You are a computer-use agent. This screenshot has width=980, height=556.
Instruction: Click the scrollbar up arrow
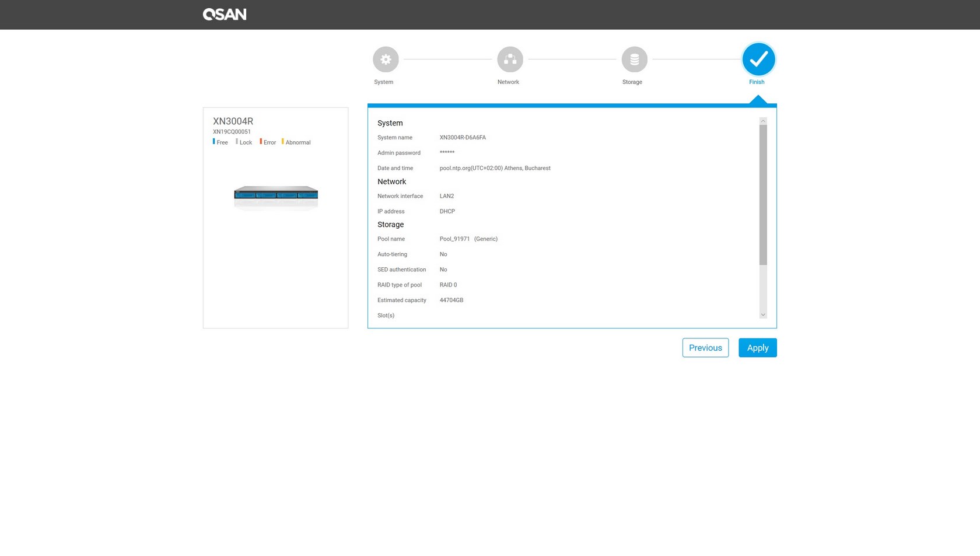[763, 121]
